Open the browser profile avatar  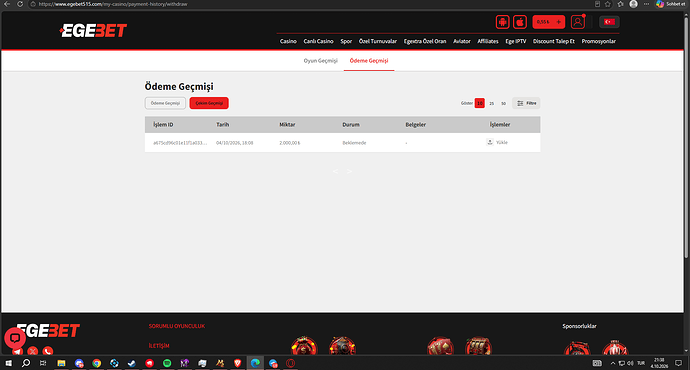(633, 4)
